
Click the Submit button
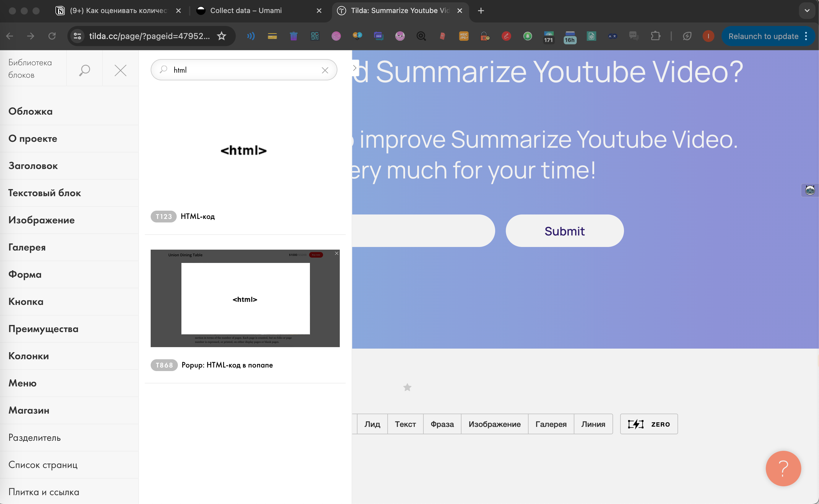tap(564, 231)
